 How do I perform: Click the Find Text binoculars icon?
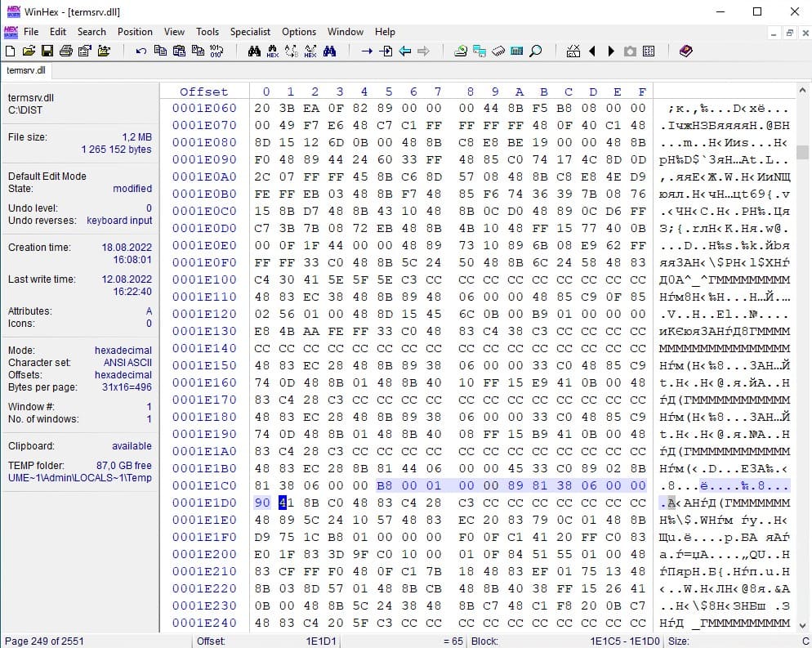[x=254, y=51]
